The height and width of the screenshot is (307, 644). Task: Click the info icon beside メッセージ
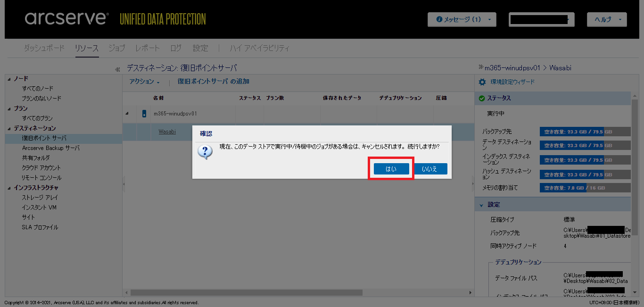tap(439, 19)
